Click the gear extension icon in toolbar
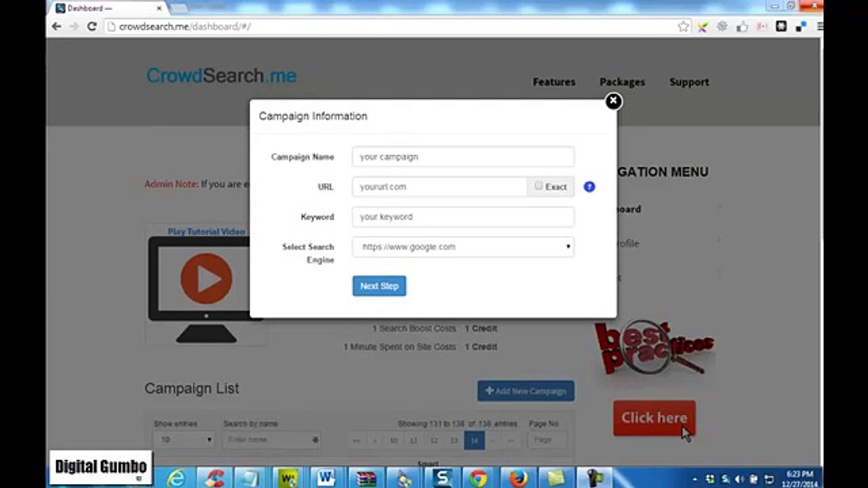This screenshot has height=488, width=868. [722, 26]
